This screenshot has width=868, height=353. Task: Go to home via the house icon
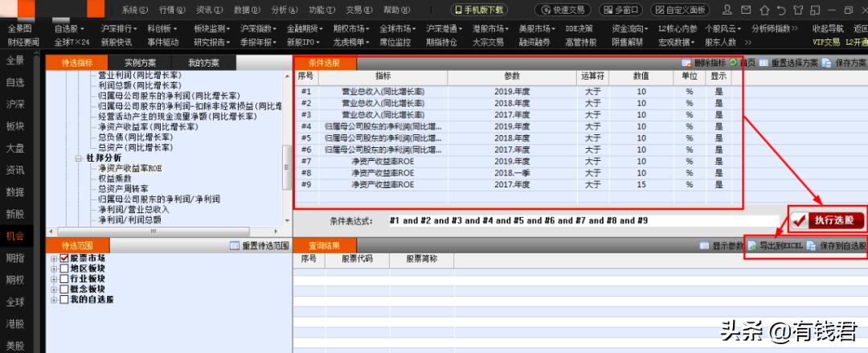[764, 10]
